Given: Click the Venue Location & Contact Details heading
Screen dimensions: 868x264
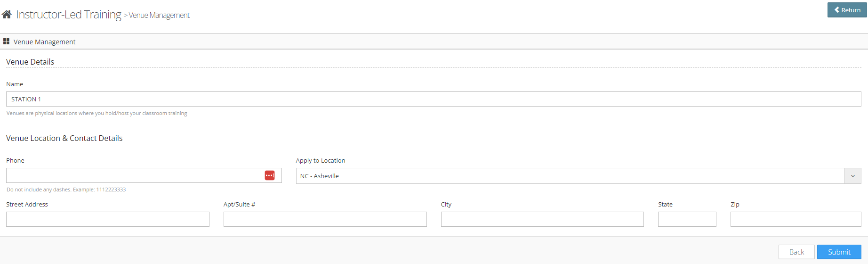Looking at the screenshot, I should 64,138.
